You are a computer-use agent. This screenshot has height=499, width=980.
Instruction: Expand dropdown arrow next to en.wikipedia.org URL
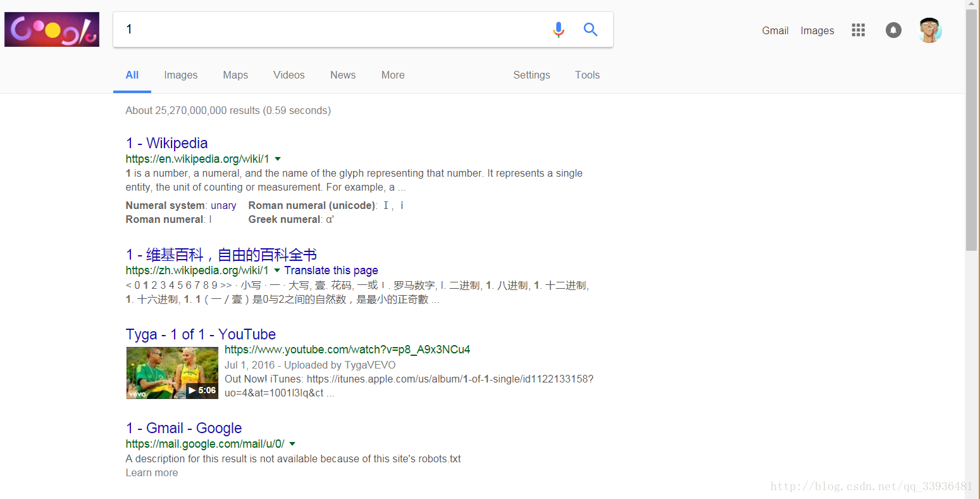tap(278, 159)
